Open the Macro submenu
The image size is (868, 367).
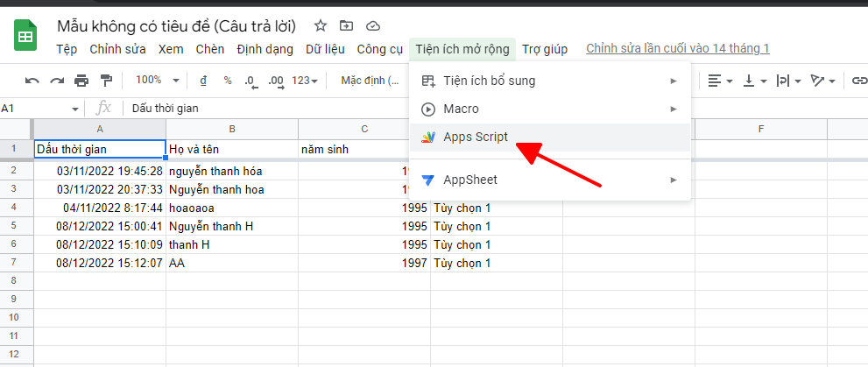point(461,109)
